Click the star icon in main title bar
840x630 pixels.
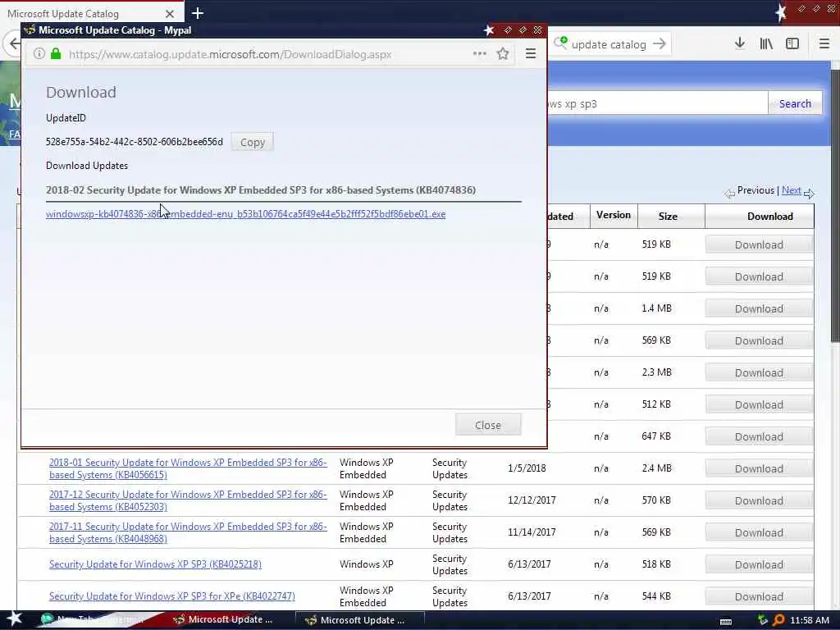[781, 11]
